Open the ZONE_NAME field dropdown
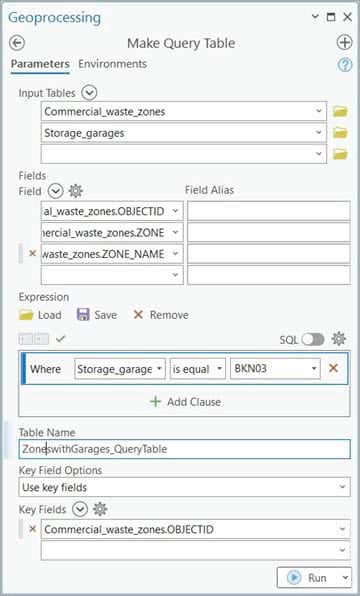The height and width of the screenshot is (596, 360). click(x=175, y=254)
